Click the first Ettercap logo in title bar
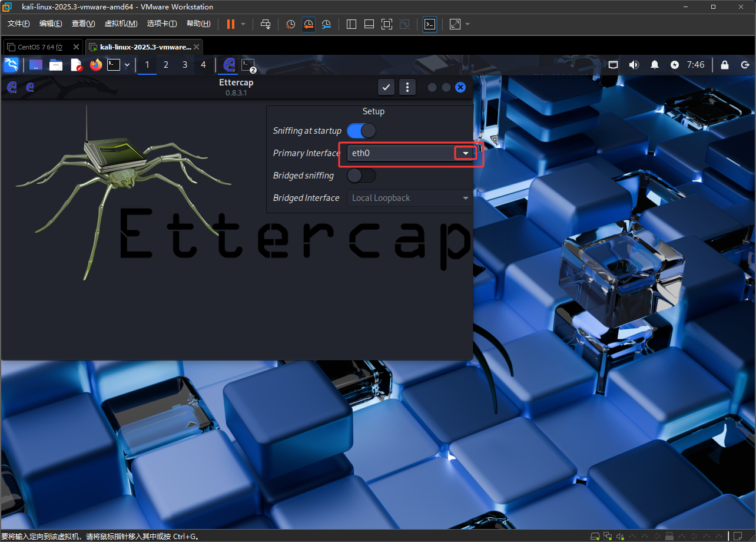The width and height of the screenshot is (756, 542). point(11,87)
